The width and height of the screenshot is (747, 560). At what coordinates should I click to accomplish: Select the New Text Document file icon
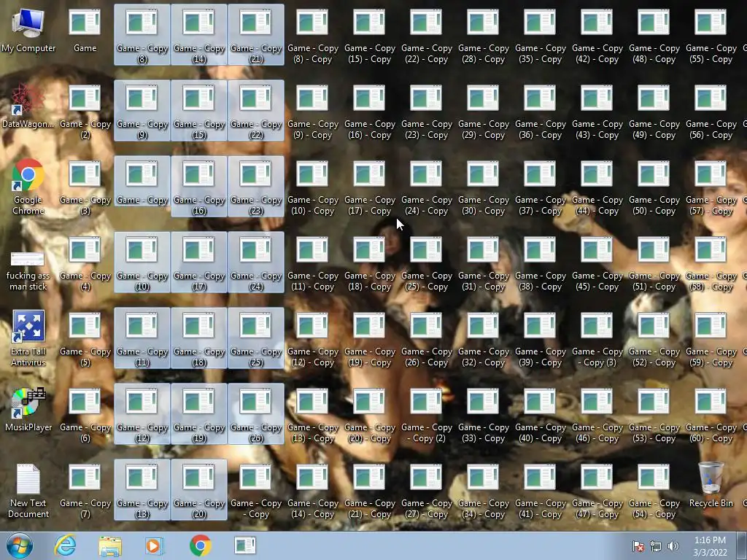28,491
